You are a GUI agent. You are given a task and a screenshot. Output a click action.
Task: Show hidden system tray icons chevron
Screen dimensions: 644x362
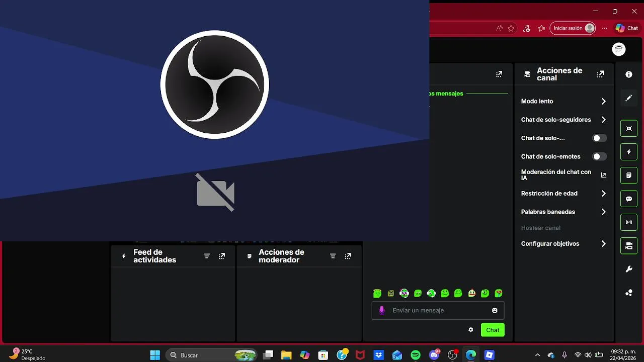[537, 355]
